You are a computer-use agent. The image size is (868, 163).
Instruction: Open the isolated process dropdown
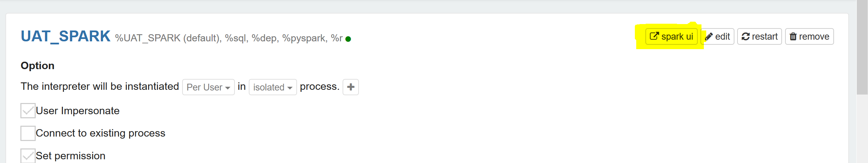tap(273, 87)
